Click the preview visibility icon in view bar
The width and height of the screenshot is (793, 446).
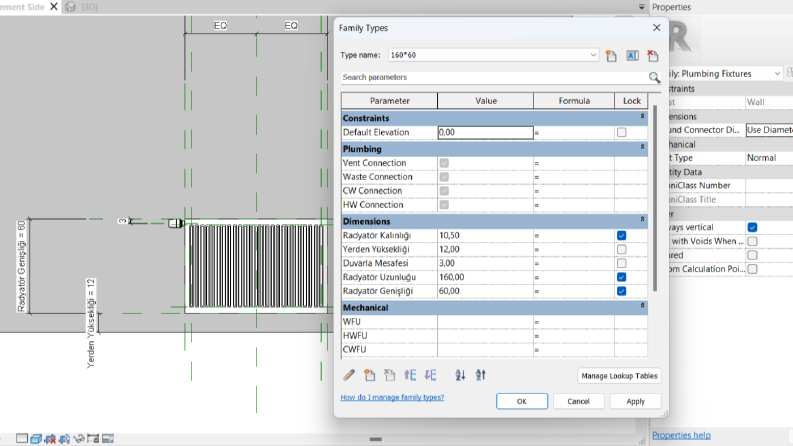click(x=108, y=438)
